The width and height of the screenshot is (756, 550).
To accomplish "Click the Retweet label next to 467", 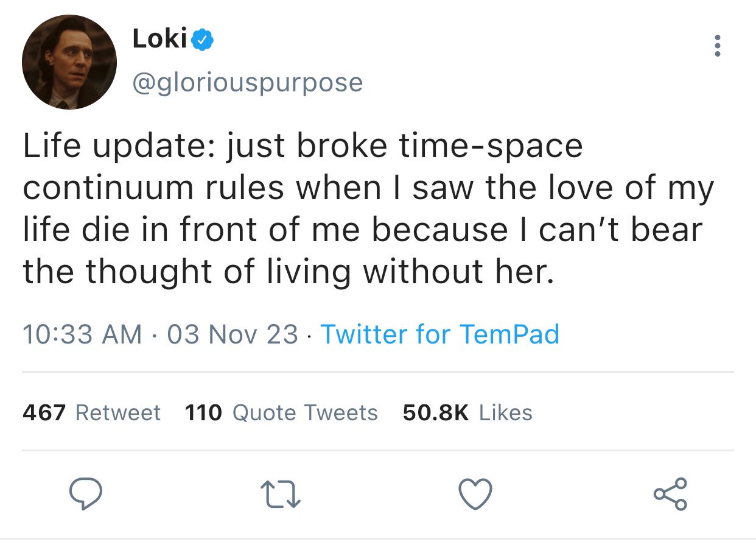I will click(118, 413).
